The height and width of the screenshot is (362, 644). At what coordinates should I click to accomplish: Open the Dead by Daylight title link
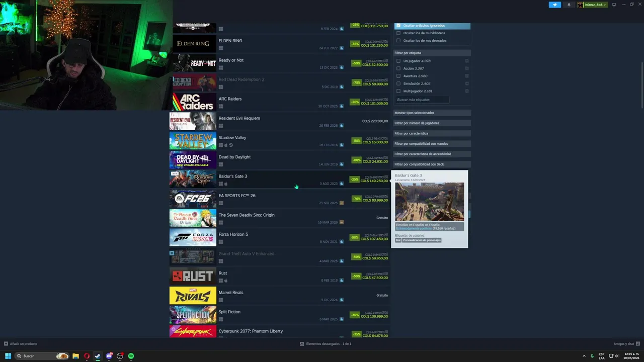coord(234,157)
